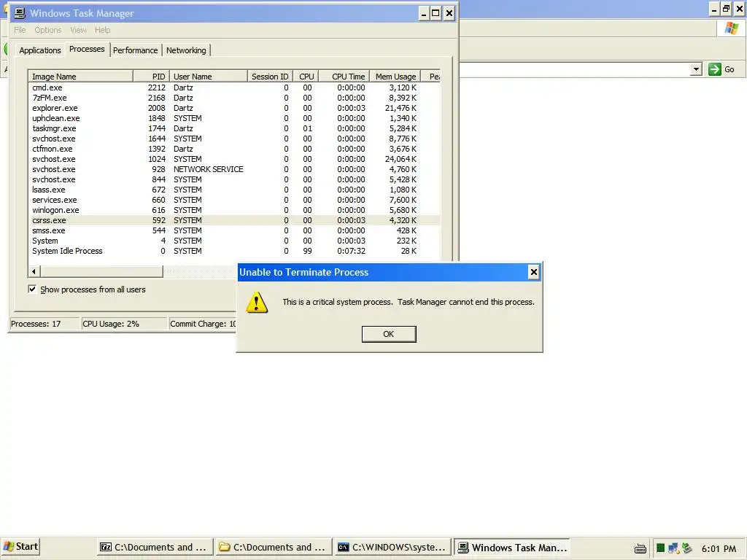Select svchost.exe run by NETWORK SERVICE
The height and width of the screenshot is (560, 747).
click(234, 169)
